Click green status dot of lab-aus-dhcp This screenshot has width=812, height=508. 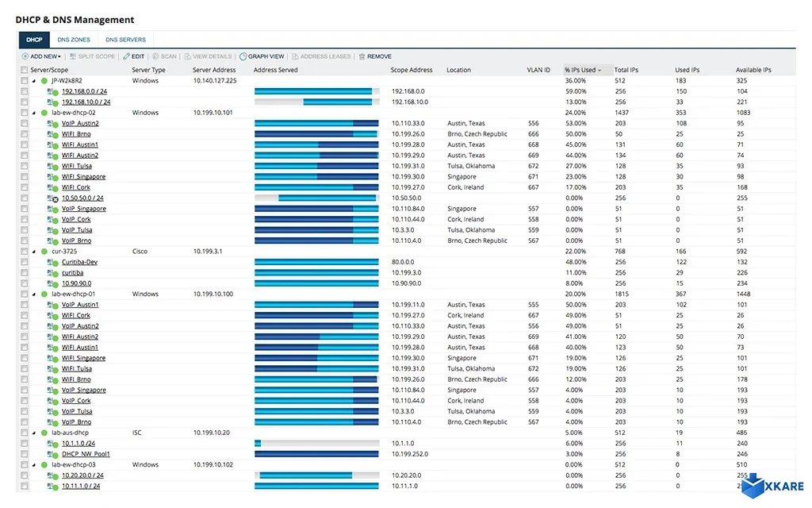point(44,433)
